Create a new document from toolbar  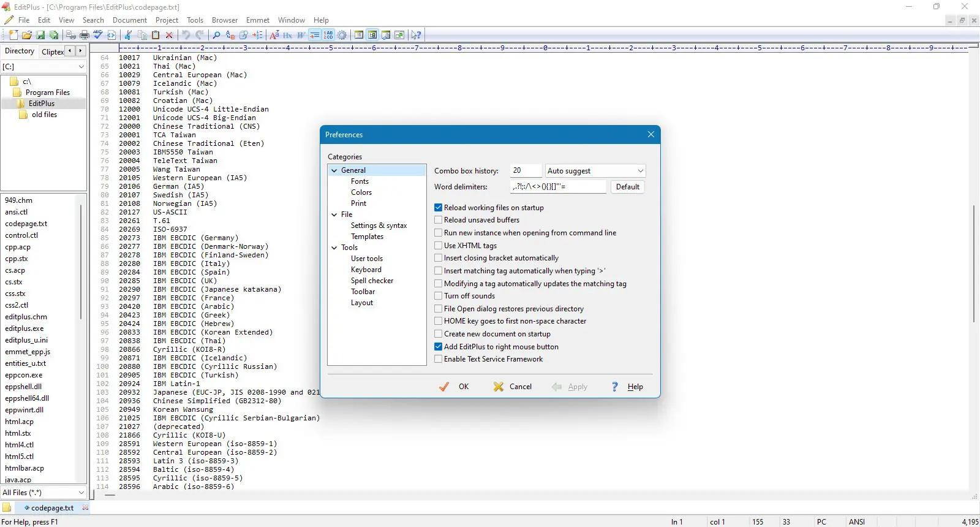(13, 35)
